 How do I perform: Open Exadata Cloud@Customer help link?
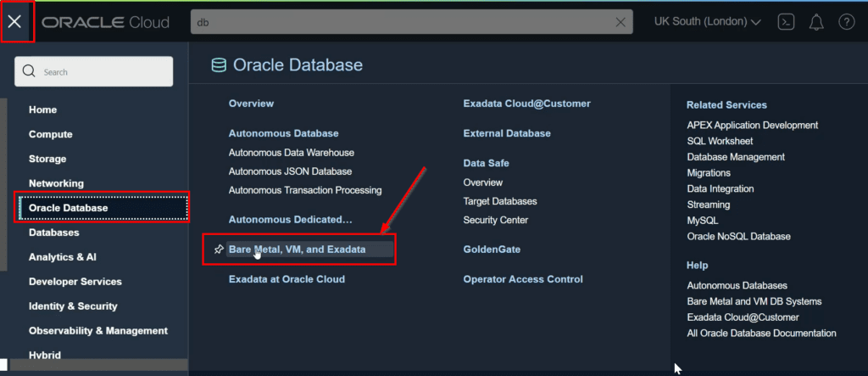tap(743, 317)
